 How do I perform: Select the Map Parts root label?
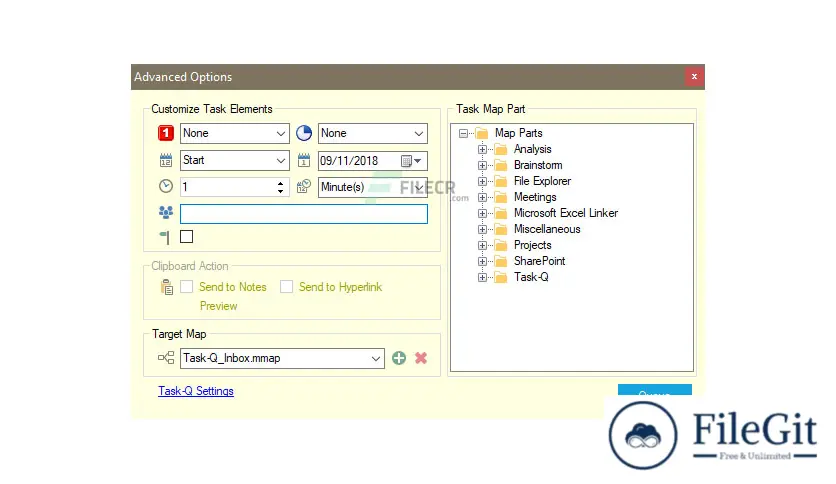[519, 133]
